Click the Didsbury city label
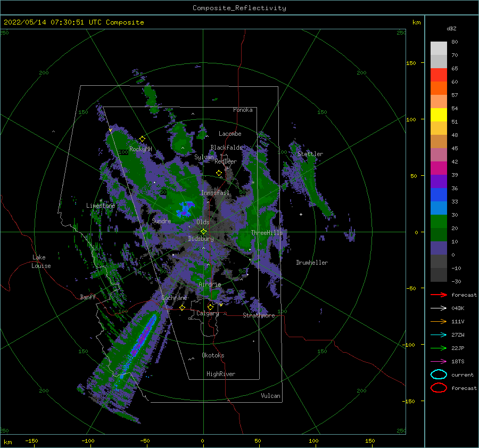Viewport: 479px width, 448px height. (x=201, y=239)
